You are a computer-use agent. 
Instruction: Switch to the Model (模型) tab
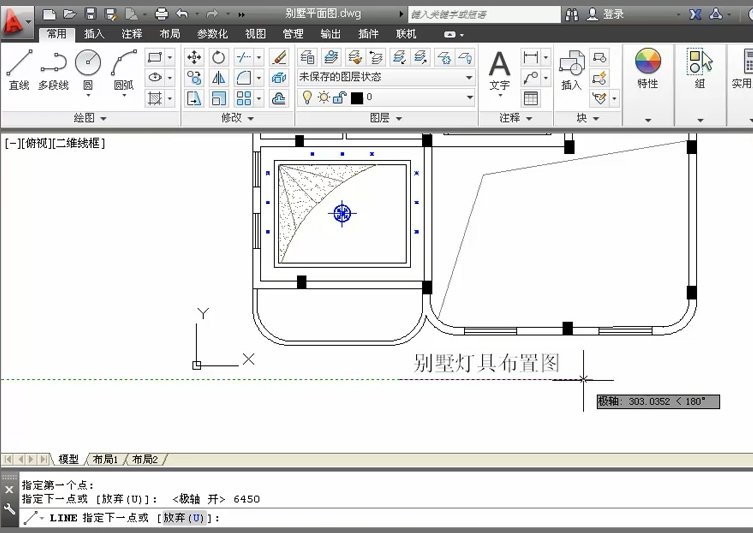(x=68, y=460)
